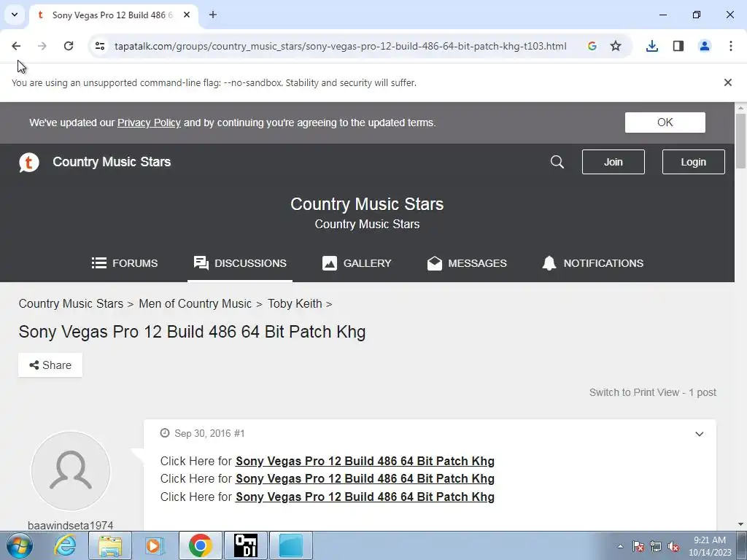Screen dimensions: 747x560
Task: Open the Windows Start button
Action: [20, 545]
